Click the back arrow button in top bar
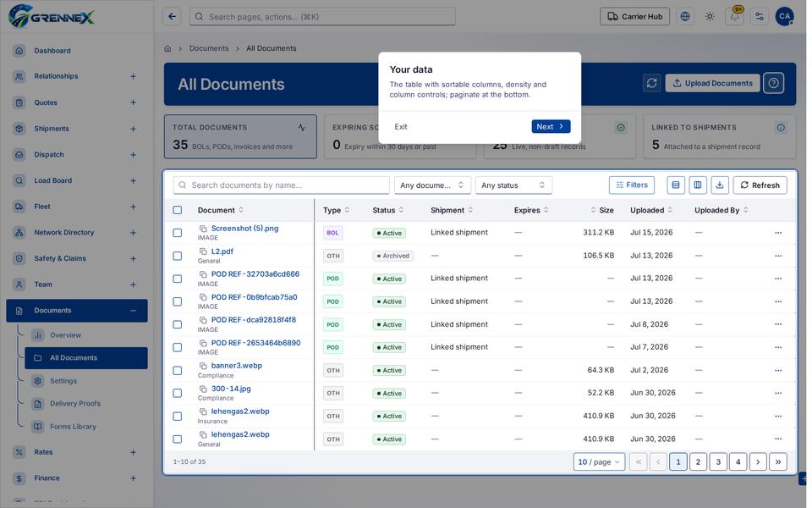Screen dimensions: 812x508 172,17
